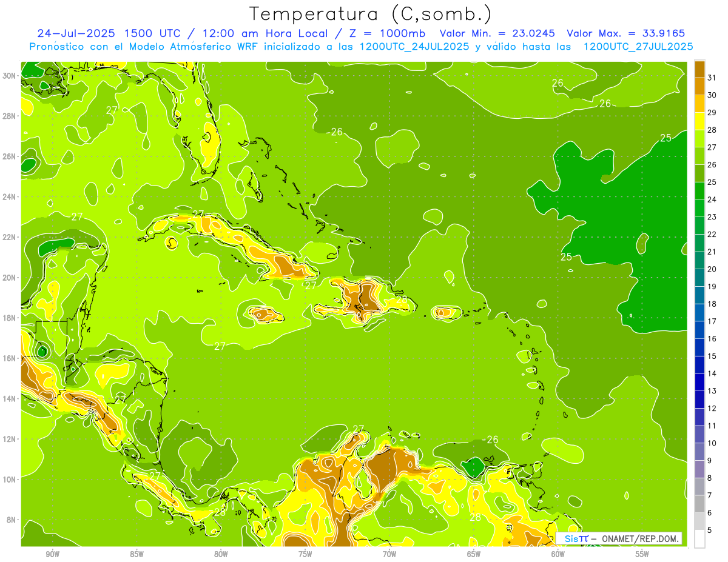The image size is (728, 562).
Task: Click the white colorbar swatch below 5
Action: pyautogui.click(x=699, y=539)
